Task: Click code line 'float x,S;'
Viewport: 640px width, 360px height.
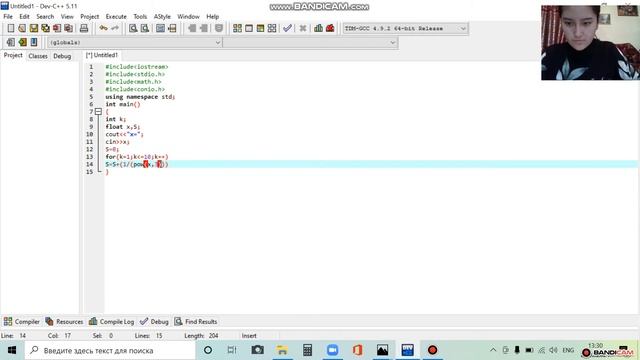Action: 122,127
